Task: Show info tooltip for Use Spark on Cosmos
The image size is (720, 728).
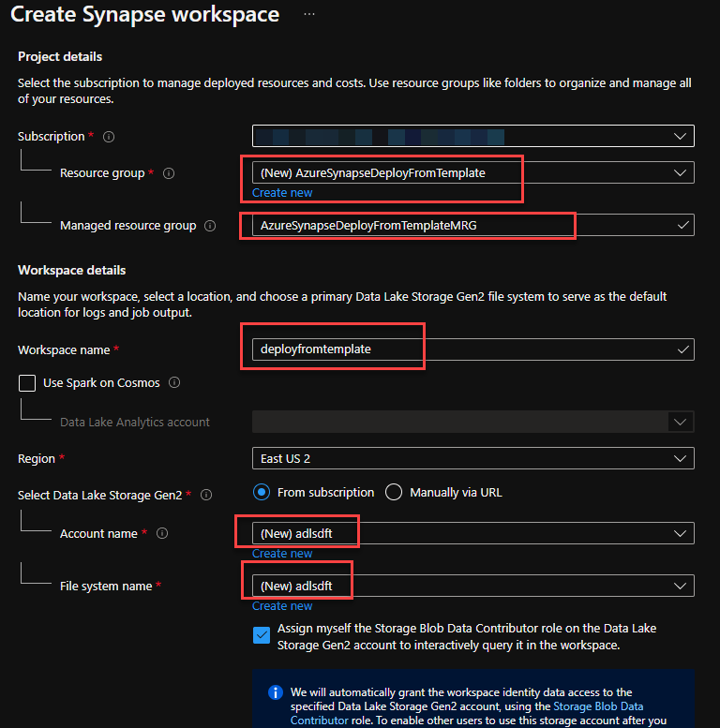Action: pyautogui.click(x=174, y=382)
